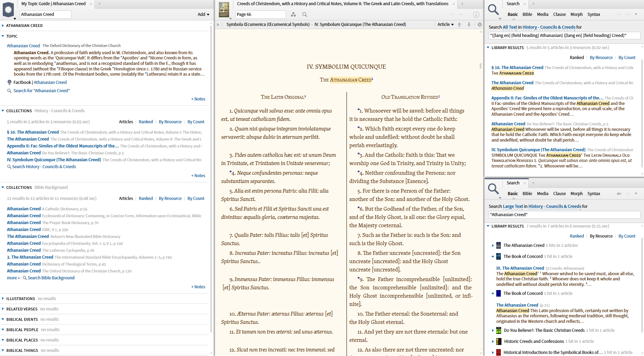Go to the previous article with the up arrow
This screenshot has width=644, height=356.
[459, 25]
